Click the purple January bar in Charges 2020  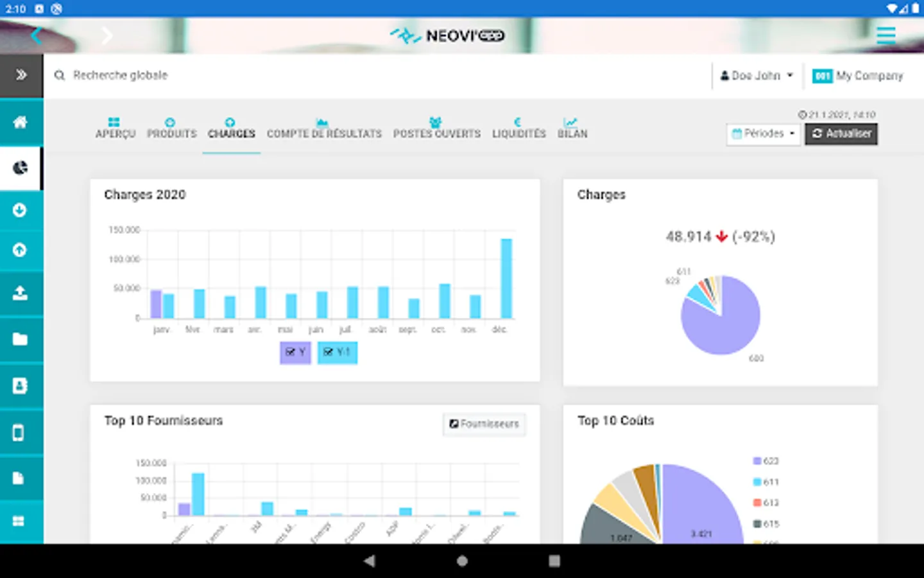coord(156,304)
